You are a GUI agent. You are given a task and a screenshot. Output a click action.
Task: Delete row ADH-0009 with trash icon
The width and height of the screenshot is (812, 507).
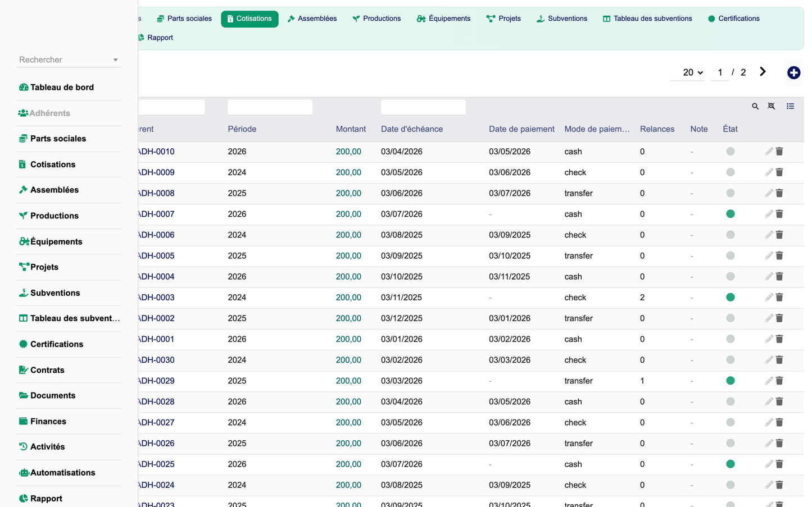(x=779, y=172)
